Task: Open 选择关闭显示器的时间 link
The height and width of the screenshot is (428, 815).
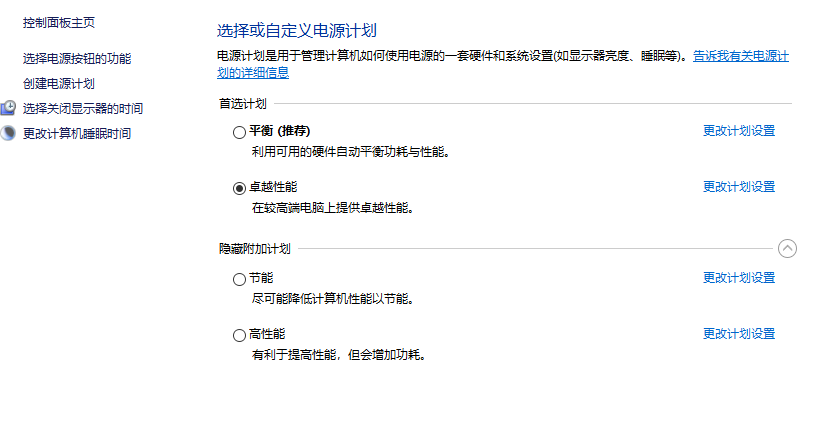Action: [83, 108]
